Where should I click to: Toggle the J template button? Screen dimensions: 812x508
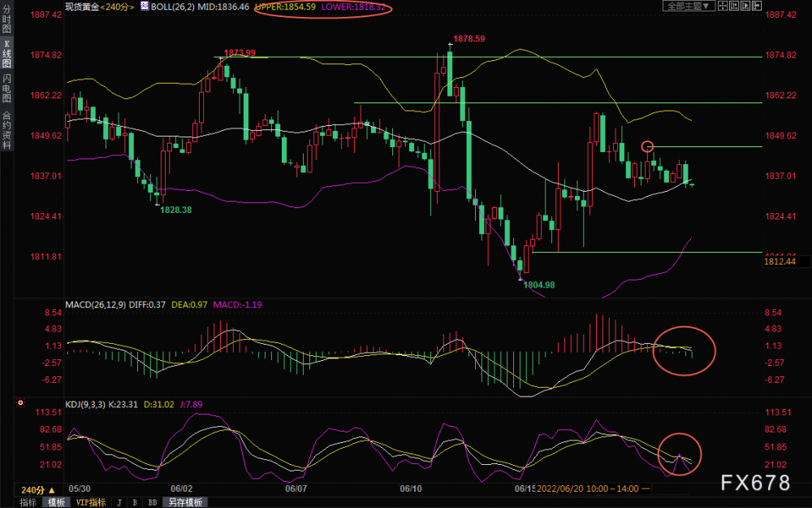(119, 502)
